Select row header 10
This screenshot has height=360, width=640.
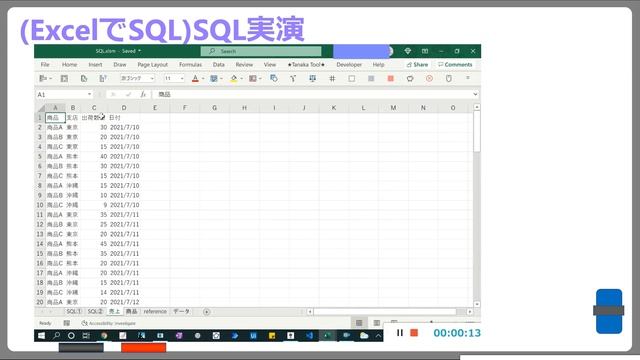40,205
